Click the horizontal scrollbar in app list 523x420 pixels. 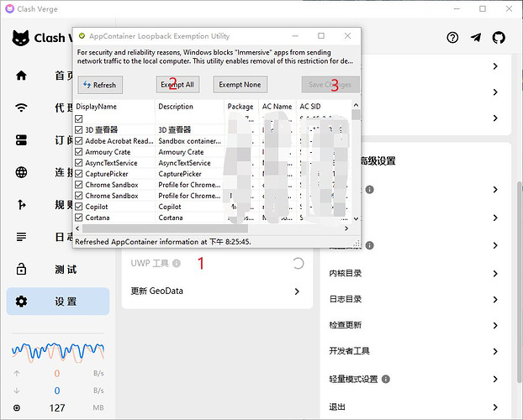165,228
